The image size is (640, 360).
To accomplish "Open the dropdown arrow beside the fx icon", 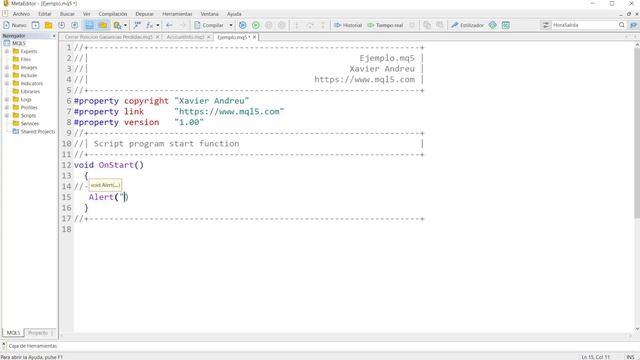I will point(158,25).
